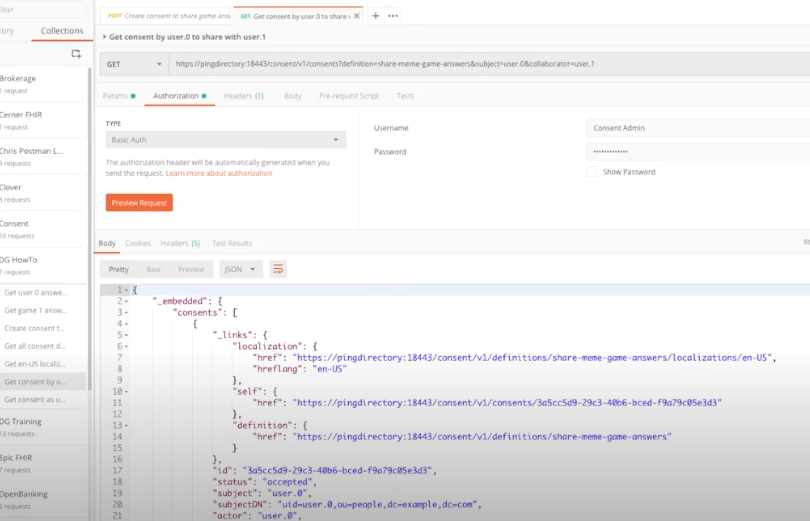Image resolution: width=810 pixels, height=521 pixels.
Task: Close the Get consent by user.0 tab
Action: [x=359, y=16]
